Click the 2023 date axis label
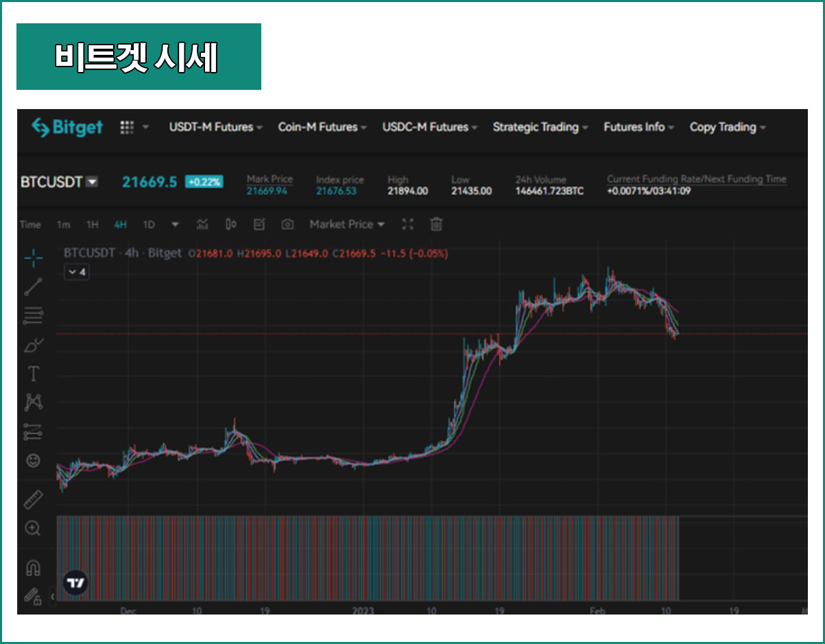825x644 pixels. (363, 610)
